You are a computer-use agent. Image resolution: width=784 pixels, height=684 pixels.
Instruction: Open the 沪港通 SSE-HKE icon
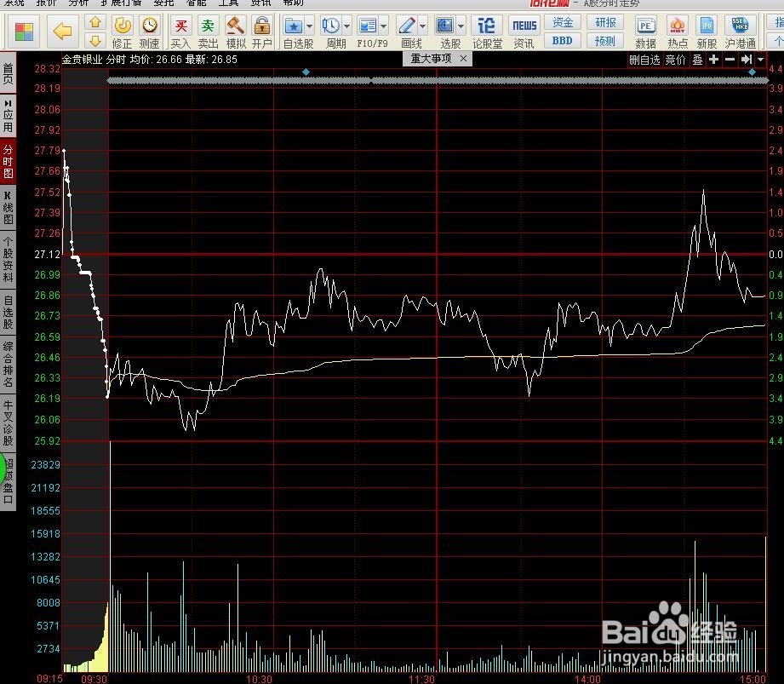point(740,32)
